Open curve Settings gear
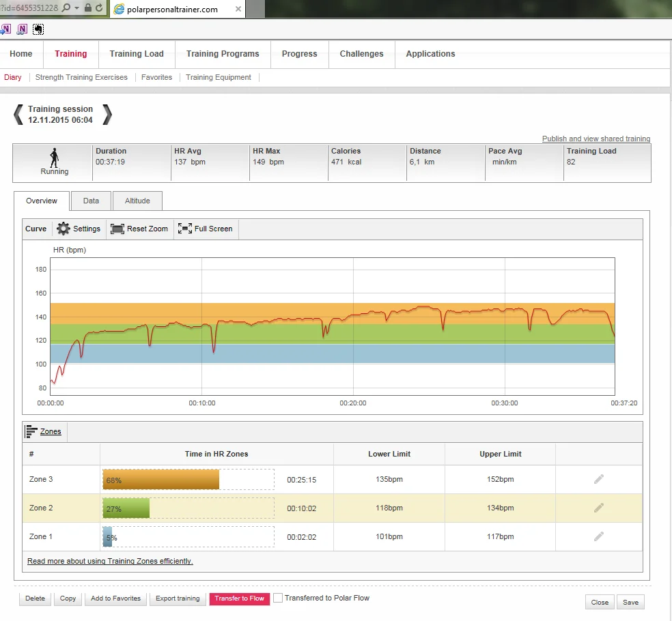This screenshot has width=672, height=621. [64, 229]
